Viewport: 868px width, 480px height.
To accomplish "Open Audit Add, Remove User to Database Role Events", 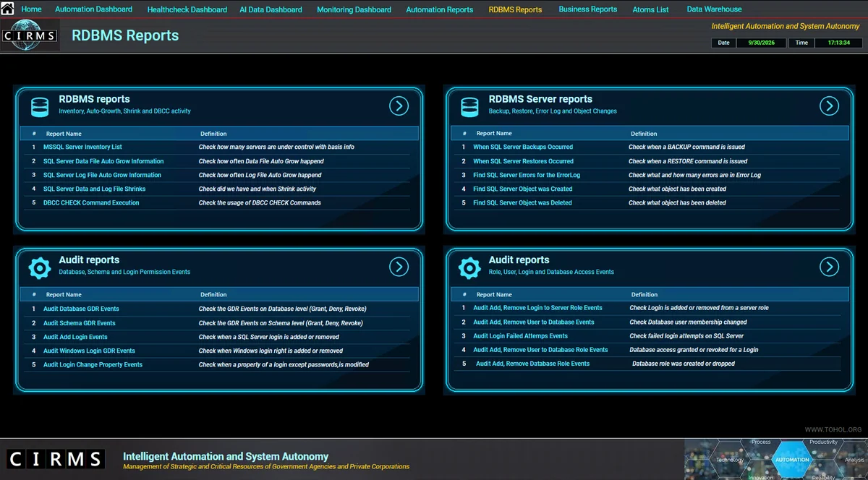I will coord(540,350).
